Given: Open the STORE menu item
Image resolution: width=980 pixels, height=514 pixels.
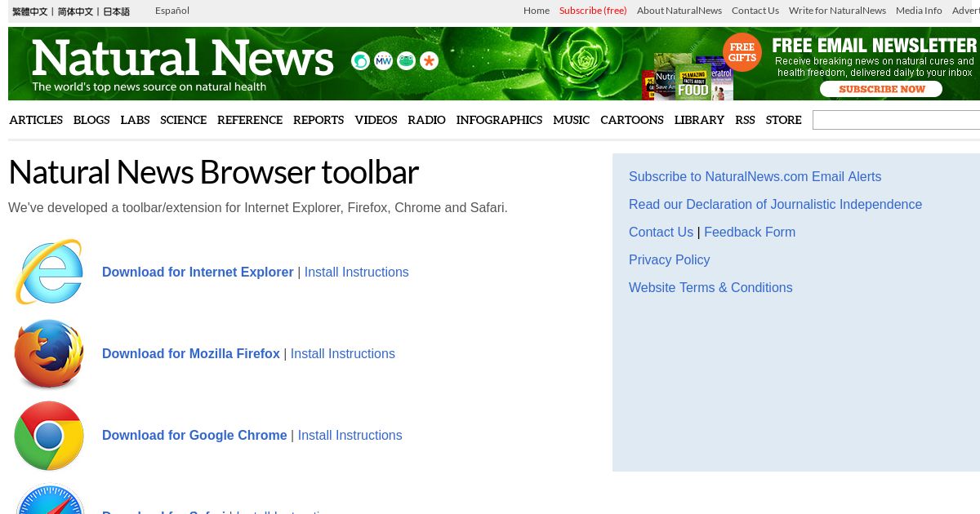Looking at the screenshot, I should (783, 120).
